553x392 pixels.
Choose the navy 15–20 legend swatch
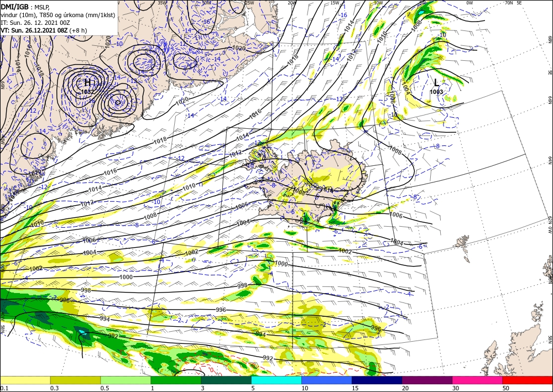click(377, 380)
